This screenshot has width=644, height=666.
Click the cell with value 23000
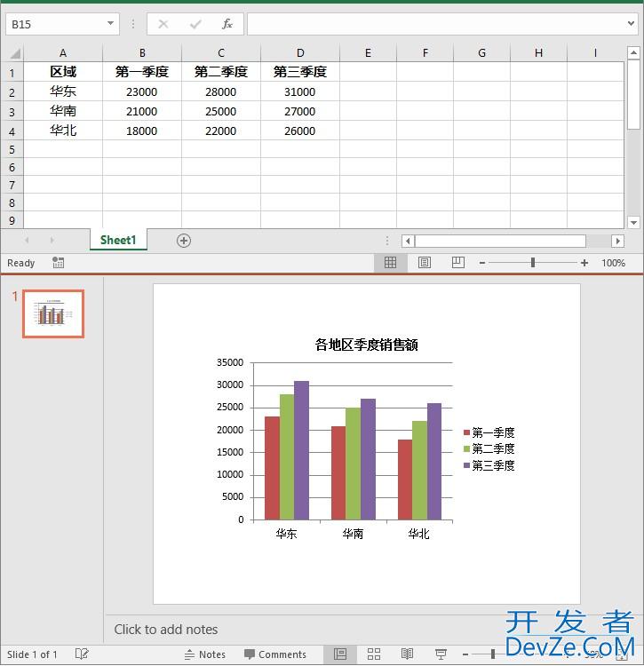pyautogui.click(x=142, y=91)
